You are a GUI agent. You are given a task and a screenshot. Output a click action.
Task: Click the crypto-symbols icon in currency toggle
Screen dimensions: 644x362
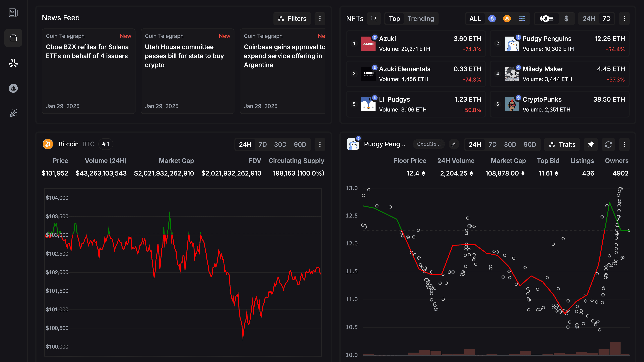point(547,18)
